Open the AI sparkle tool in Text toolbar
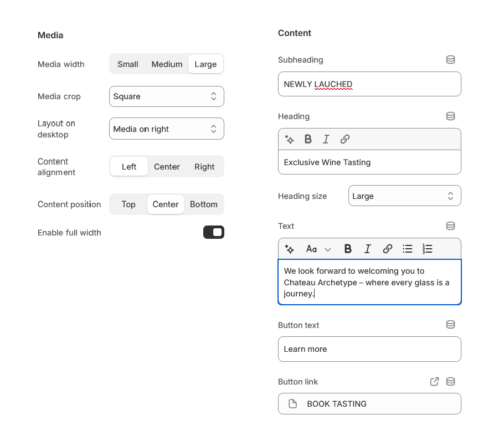The width and height of the screenshot is (504, 446). point(289,249)
